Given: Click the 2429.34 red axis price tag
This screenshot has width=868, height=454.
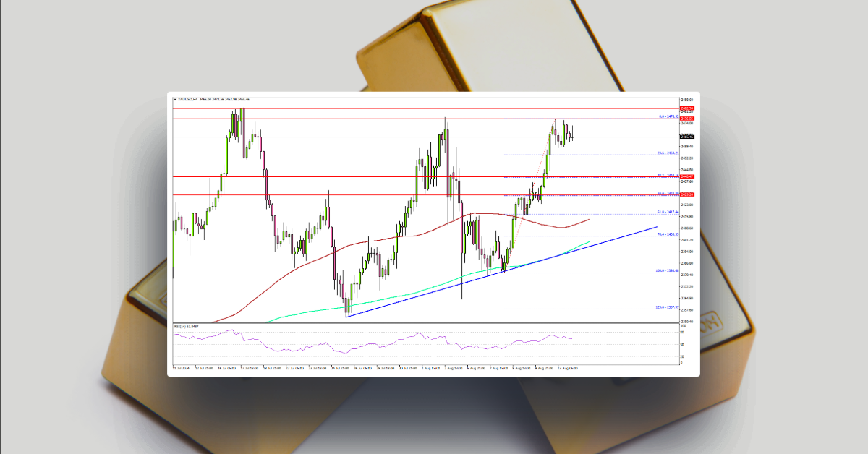Looking at the screenshot, I should pos(686,194).
